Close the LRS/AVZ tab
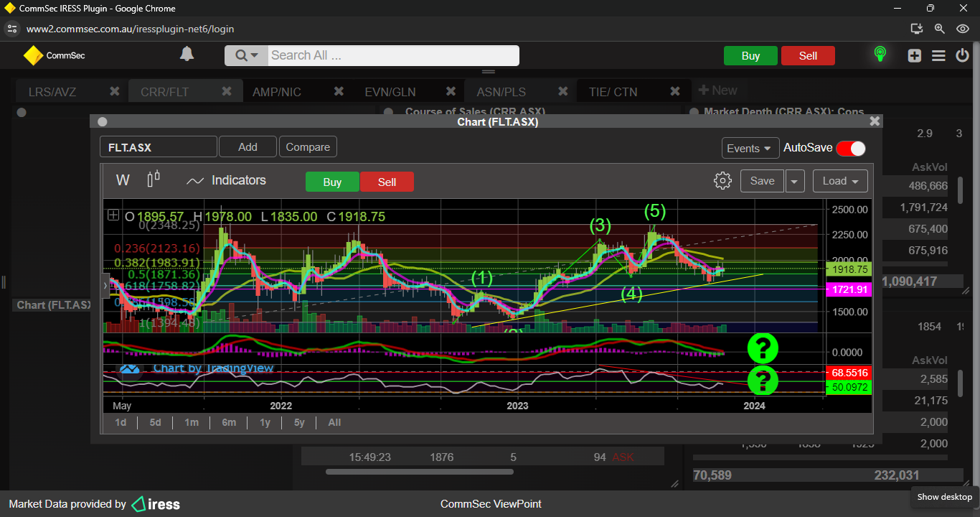The image size is (980, 517). [114, 91]
